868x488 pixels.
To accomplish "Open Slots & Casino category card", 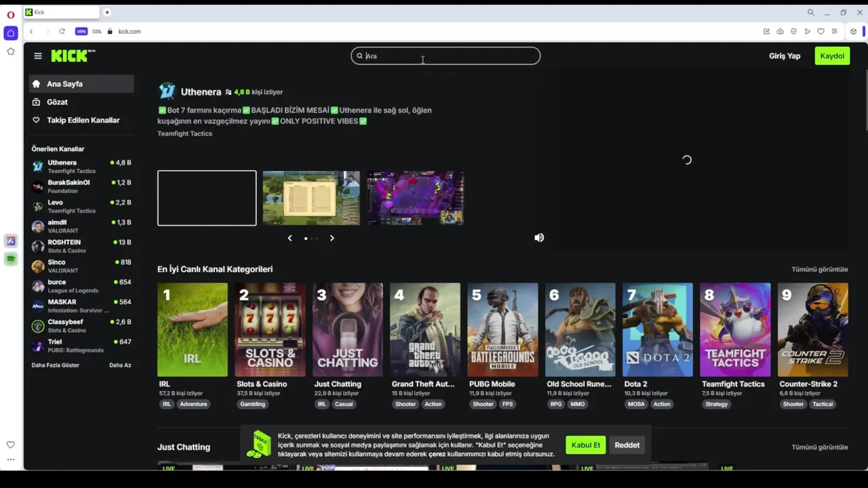I will pos(270,329).
